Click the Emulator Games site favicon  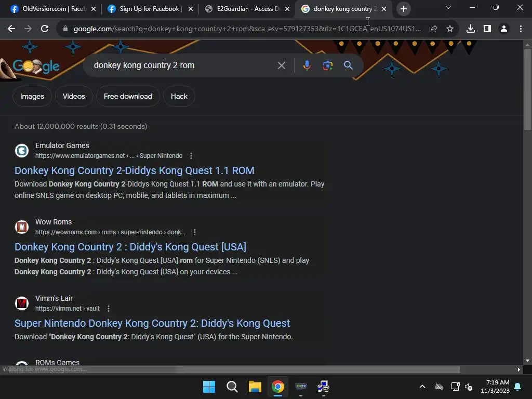pyautogui.click(x=22, y=151)
